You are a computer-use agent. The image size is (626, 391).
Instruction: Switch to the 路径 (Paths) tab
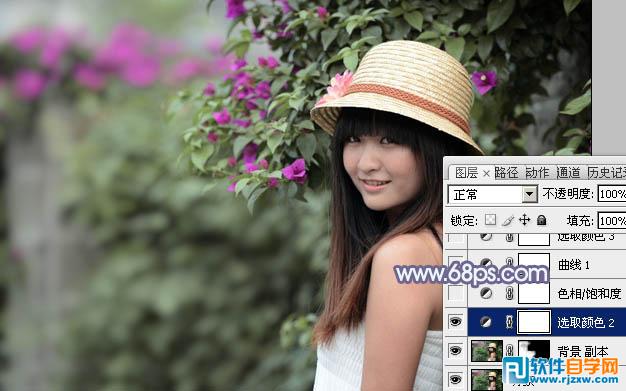[x=506, y=173]
